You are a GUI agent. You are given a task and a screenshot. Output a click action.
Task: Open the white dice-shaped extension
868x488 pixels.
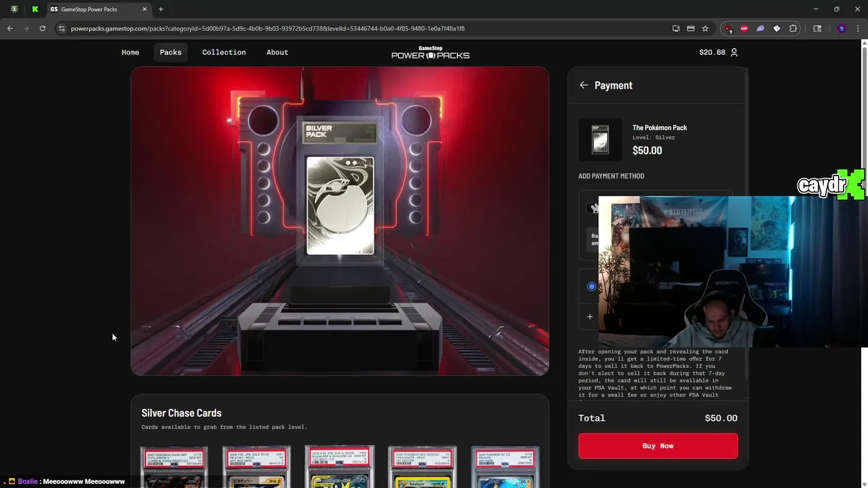pyautogui.click(x=776, y=28)
